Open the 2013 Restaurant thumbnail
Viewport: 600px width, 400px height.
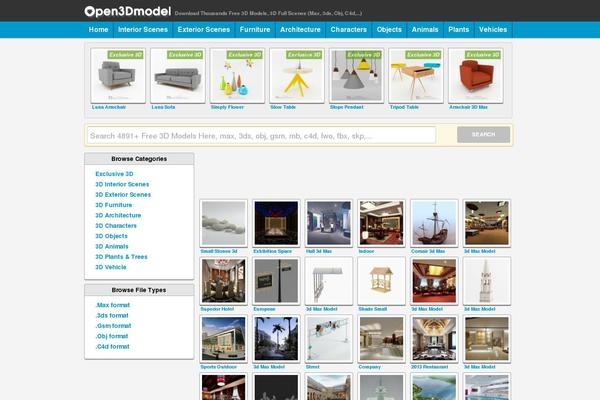(434, 339)
